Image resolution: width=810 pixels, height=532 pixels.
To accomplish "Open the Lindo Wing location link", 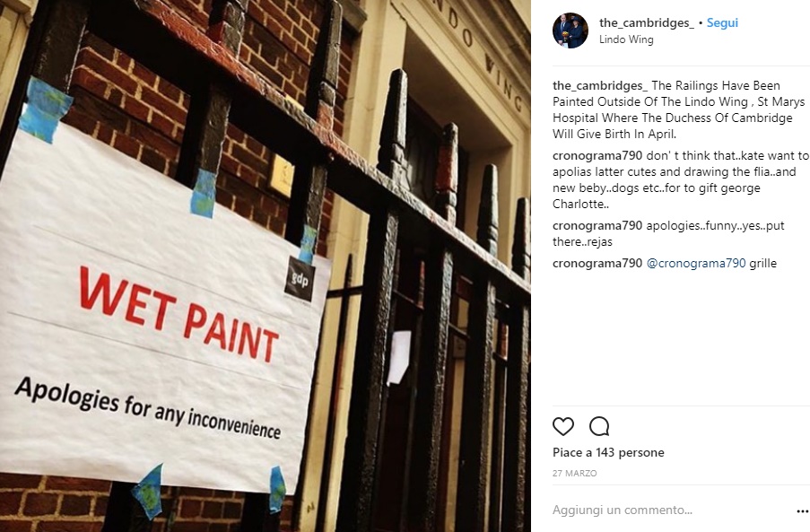I will (x=626, y=39).
